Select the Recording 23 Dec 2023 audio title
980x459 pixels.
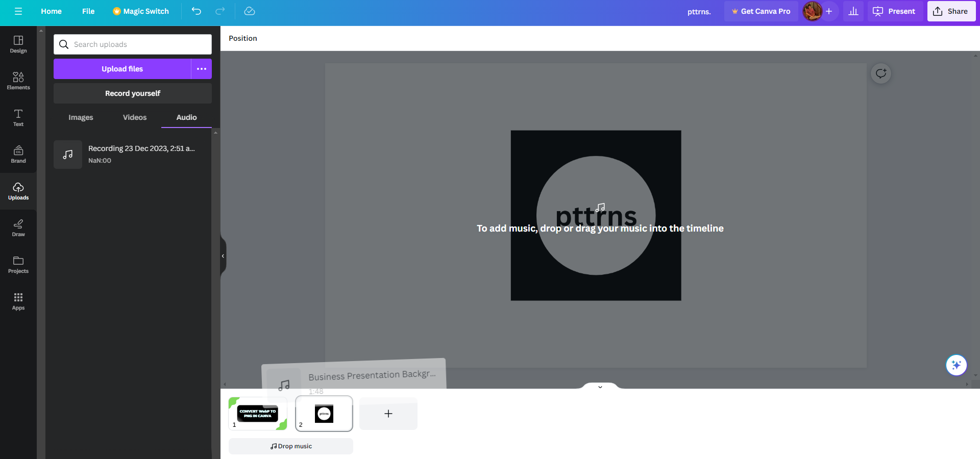141,148
